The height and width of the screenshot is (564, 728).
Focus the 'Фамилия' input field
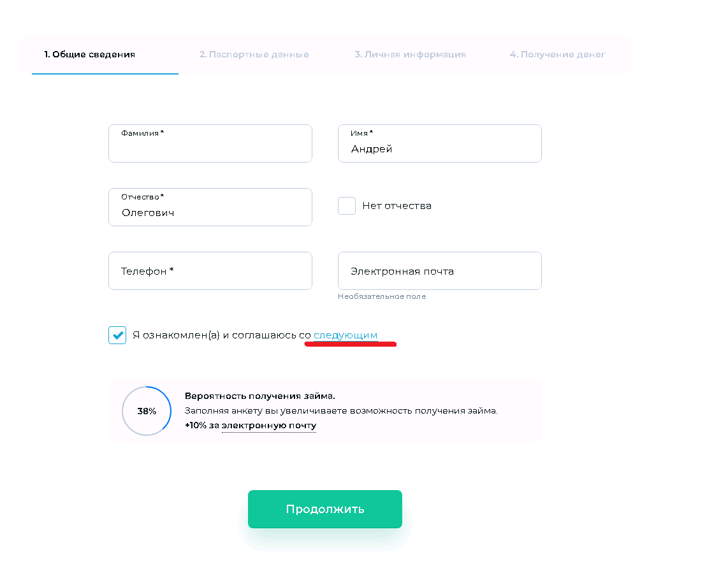pos(210,148)
